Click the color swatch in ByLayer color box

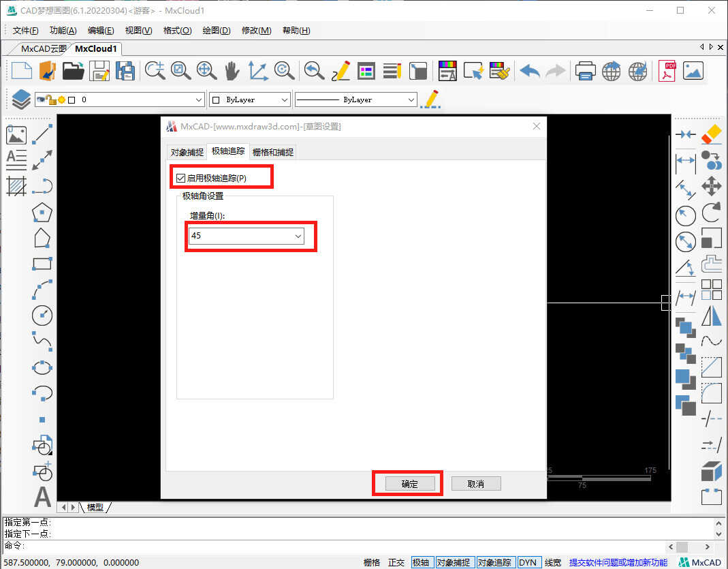pyautogui.click(x=216, y=100)
